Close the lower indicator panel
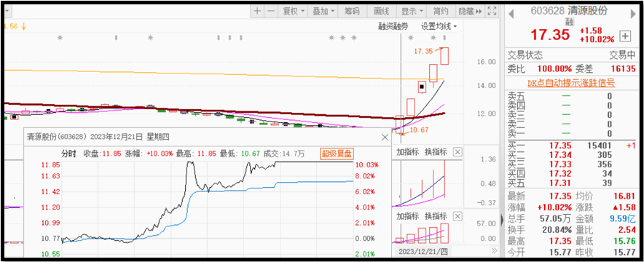This screenshot has width=644, height=262. click(458, 216)
